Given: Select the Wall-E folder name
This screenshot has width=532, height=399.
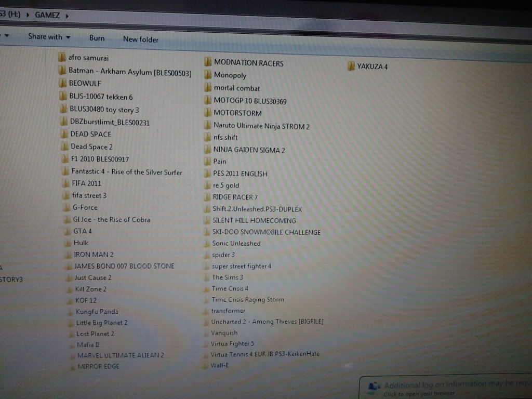Looking at the screenshot, I should (220, 365).
